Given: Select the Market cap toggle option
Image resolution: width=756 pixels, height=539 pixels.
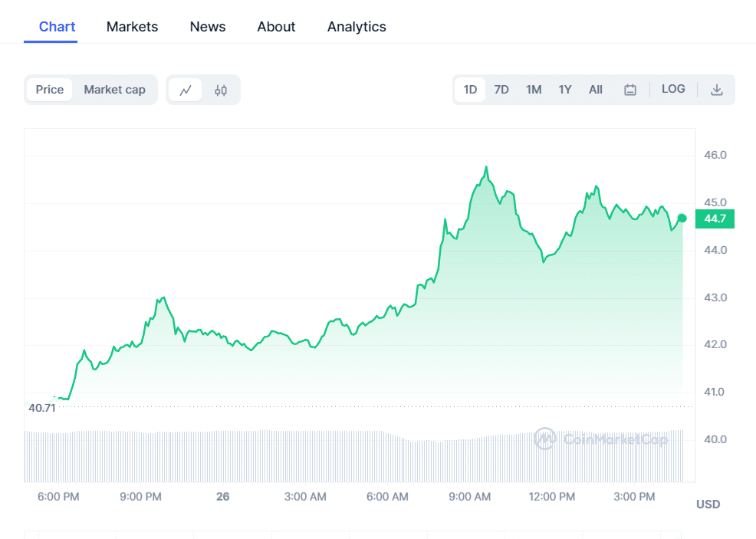Looking at the screenshot, I should click(x=114, y=90).
